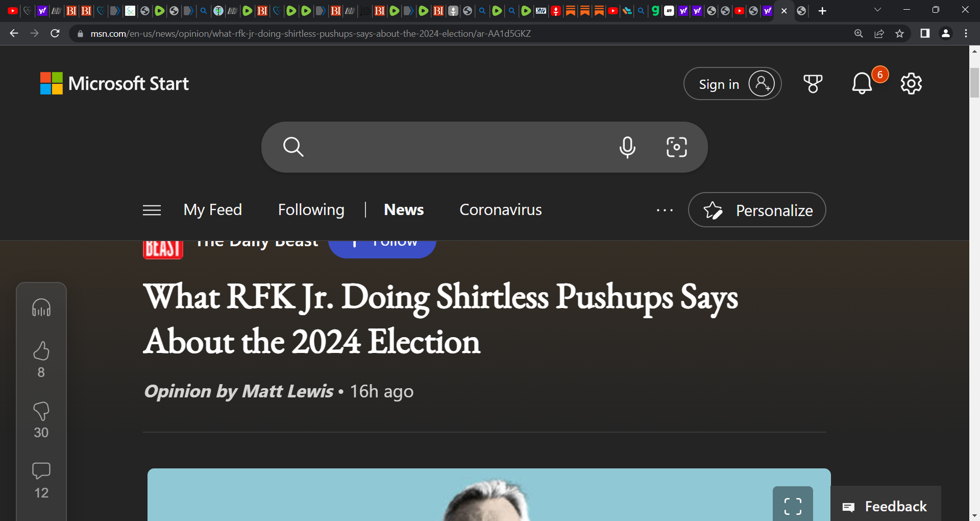Viewport: 980px width, 521px height.
Task: Open the page settings gear
Action: (x=911, y=83)
